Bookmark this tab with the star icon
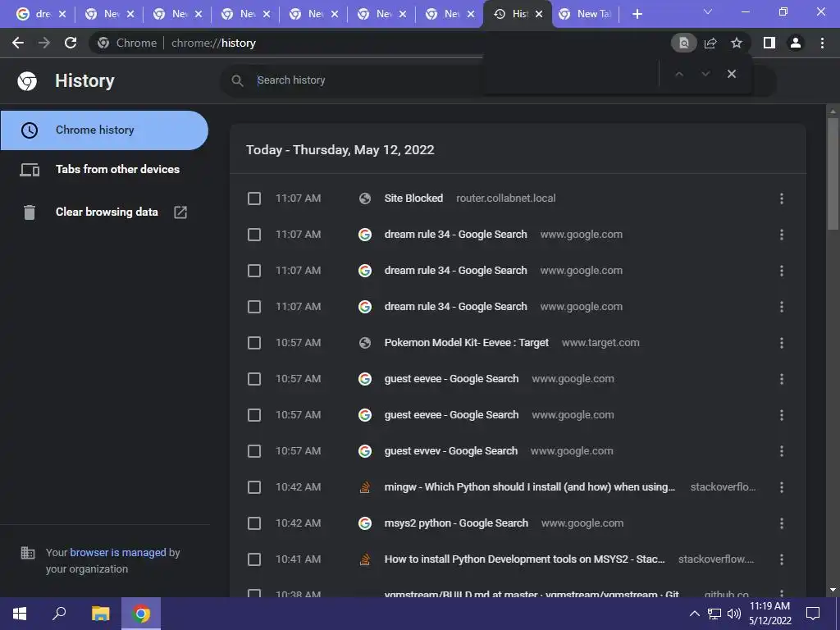This screenshot has height=630, width=840. (737, 43)
